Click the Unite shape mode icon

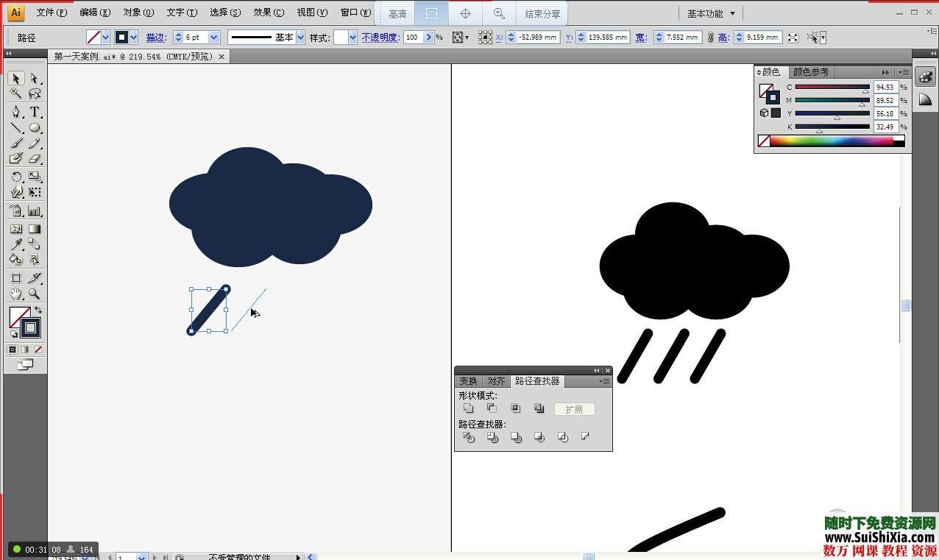(469, 408)
